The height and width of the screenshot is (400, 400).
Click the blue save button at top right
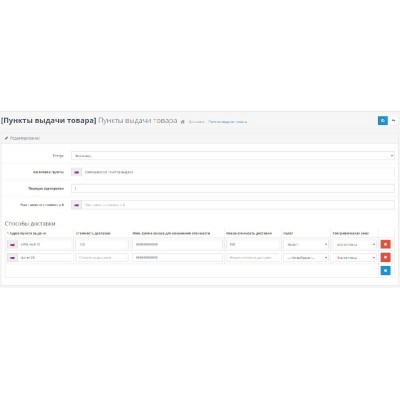coord(383,120)
